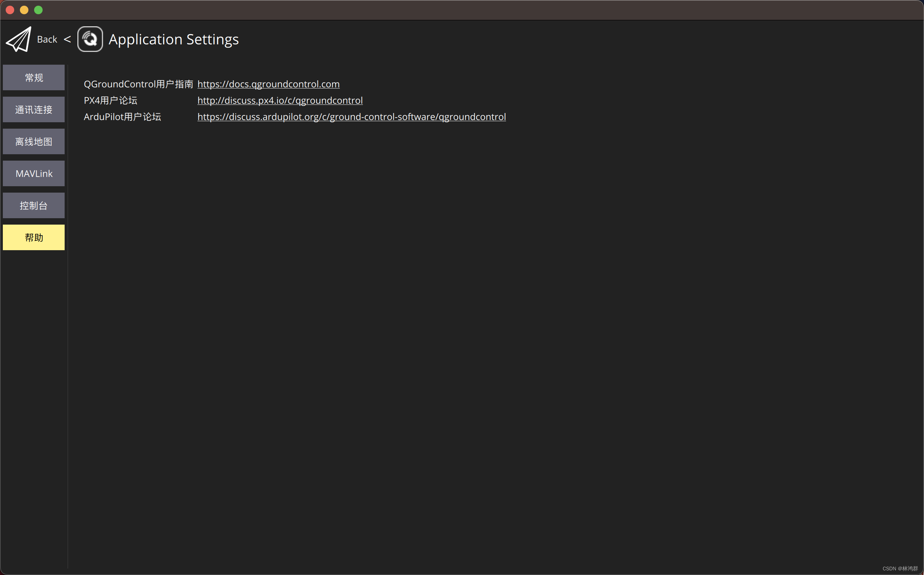Open the 常规 settings tab
Image resolution: width=924 pixels, height=575 pixels.
(34, 77)
